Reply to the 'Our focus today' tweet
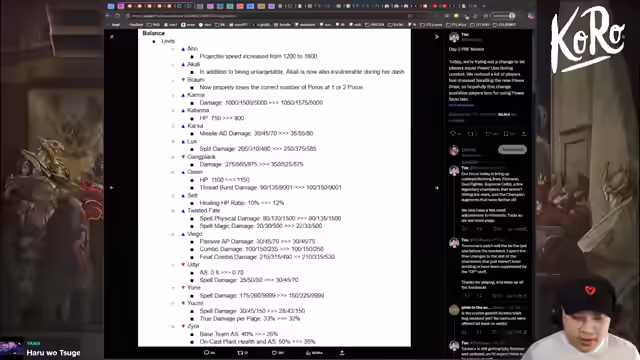640x360 pixels. (465, 229)
